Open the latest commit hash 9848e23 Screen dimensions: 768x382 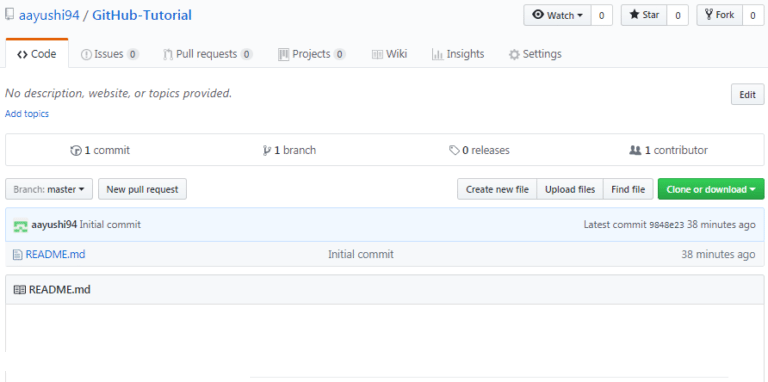pyautogui.click(x=667, y=225)
